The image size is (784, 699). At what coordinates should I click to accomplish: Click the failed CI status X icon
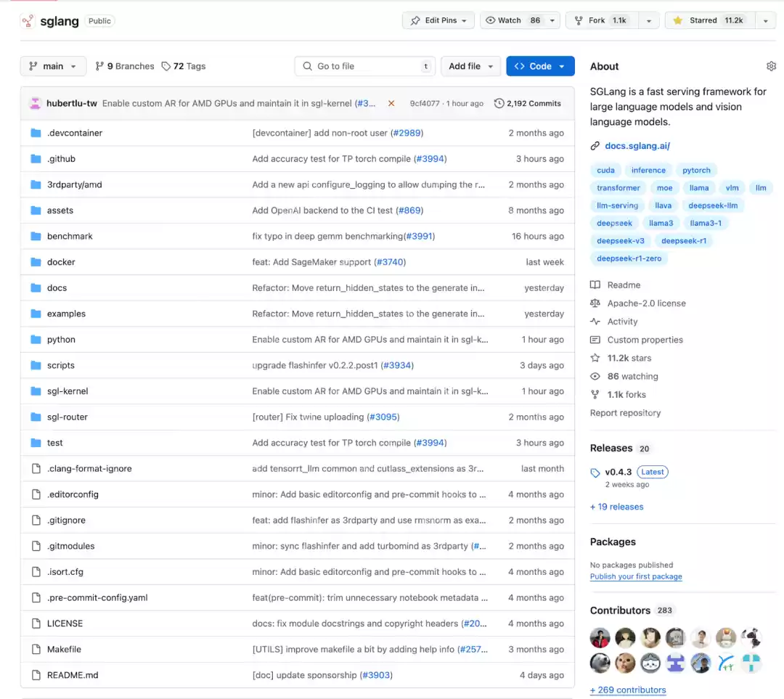(391, 104)
